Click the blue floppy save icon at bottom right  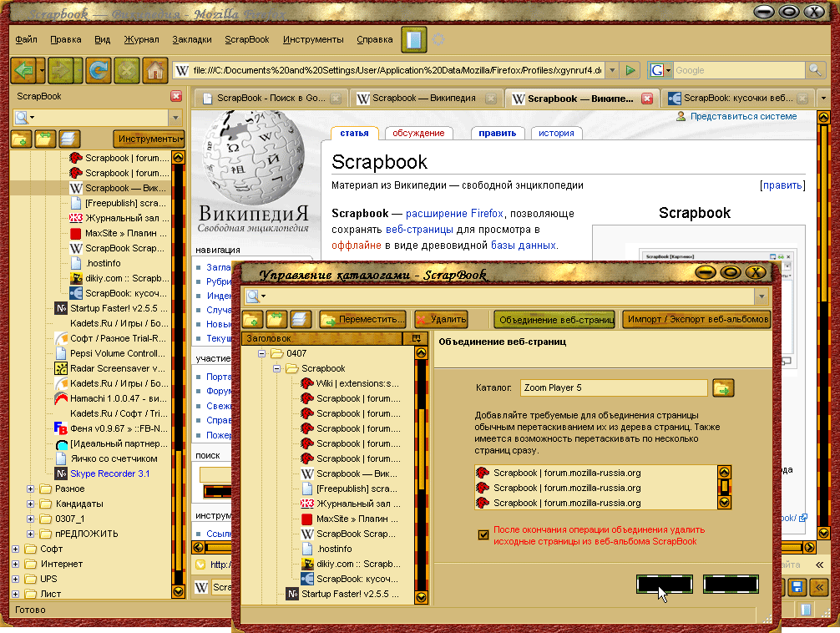coord(797,587)
